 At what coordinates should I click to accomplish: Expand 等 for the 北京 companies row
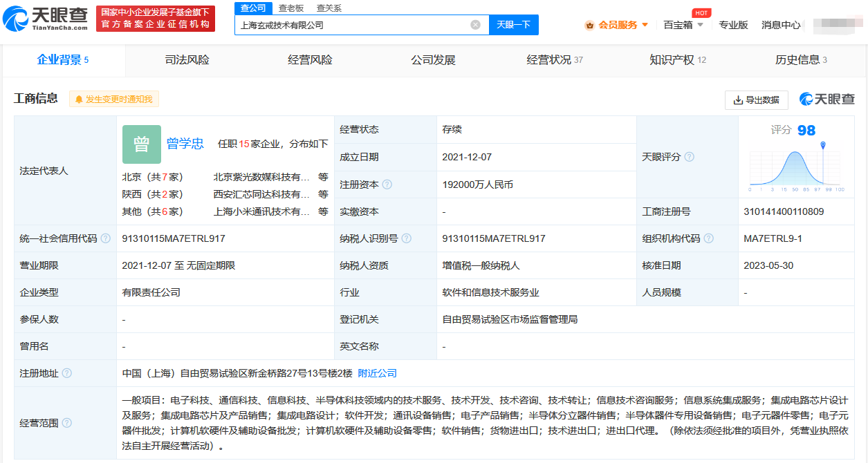[323, 177]
